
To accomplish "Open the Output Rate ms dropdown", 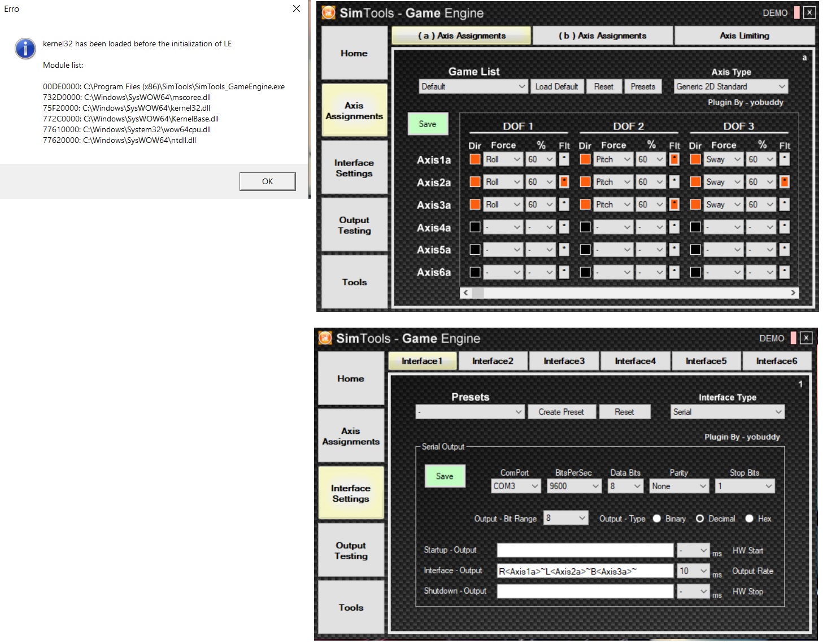I will pyautogui.click(x=693, y=571).
